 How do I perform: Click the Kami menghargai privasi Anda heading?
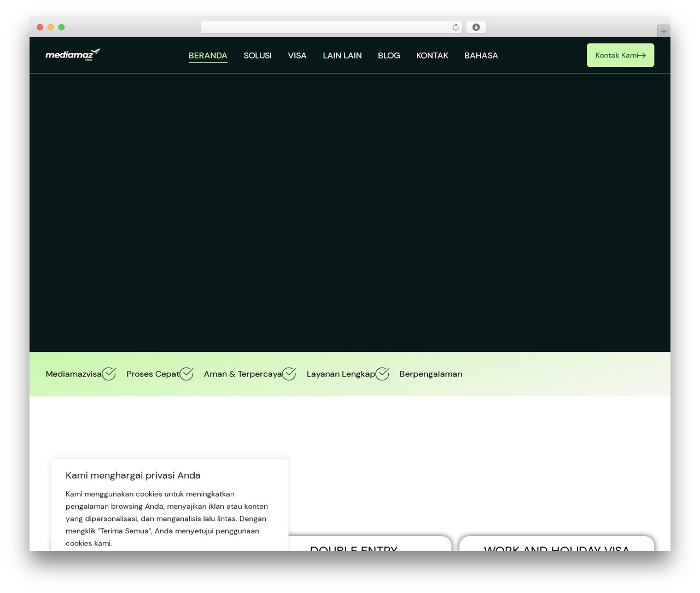tap(133, 475)
